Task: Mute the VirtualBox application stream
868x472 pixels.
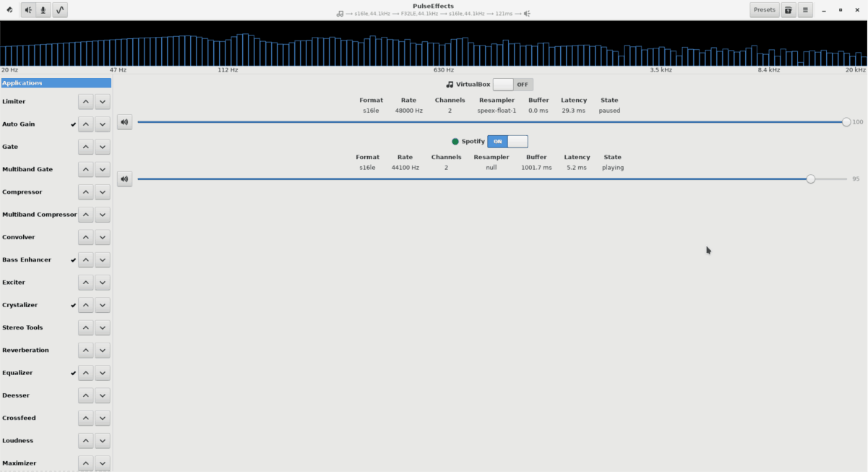Action: tap(124, 121)
